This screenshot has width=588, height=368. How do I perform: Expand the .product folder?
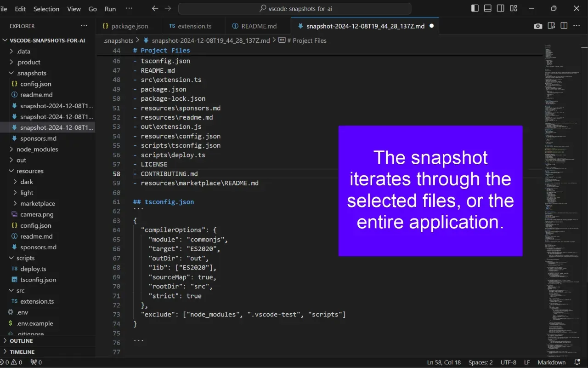point(28,62)
